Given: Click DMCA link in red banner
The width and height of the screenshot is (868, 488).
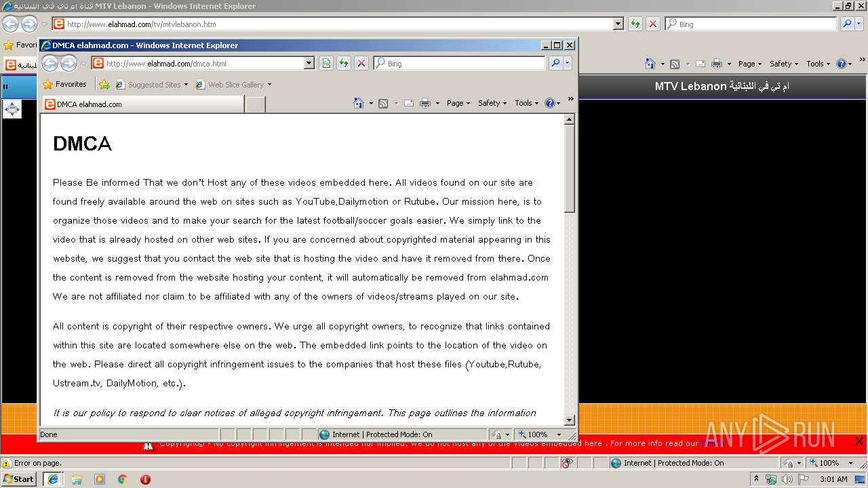Looking at the screenshot, I should pyautogui.click(x=711, y=443).
